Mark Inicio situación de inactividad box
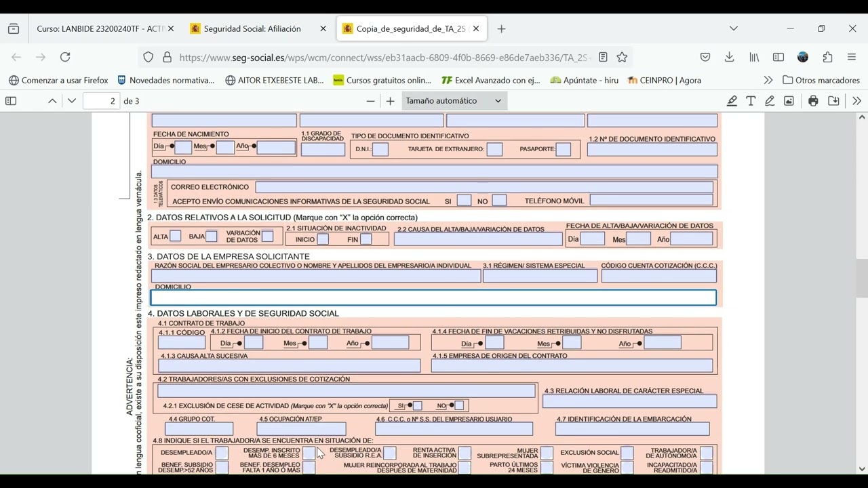Image resolution: width=868 pixels, height=488 pixels. point(323,239)
